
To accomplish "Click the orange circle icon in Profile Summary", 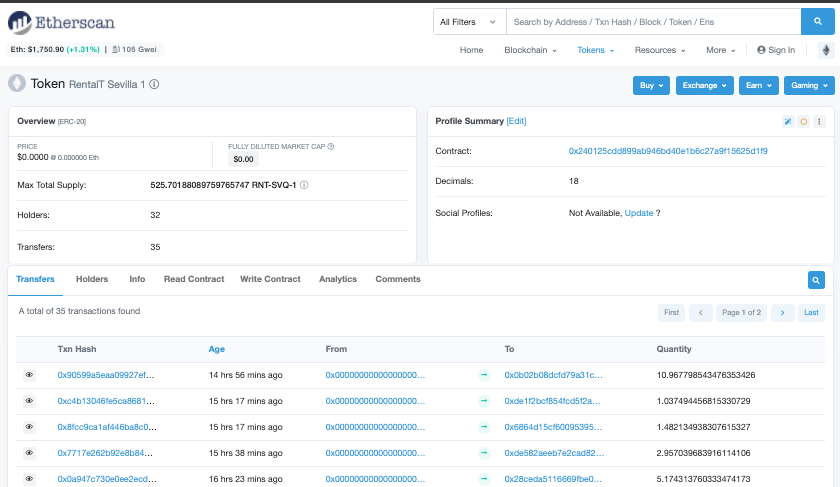I will tap(804, 122).
